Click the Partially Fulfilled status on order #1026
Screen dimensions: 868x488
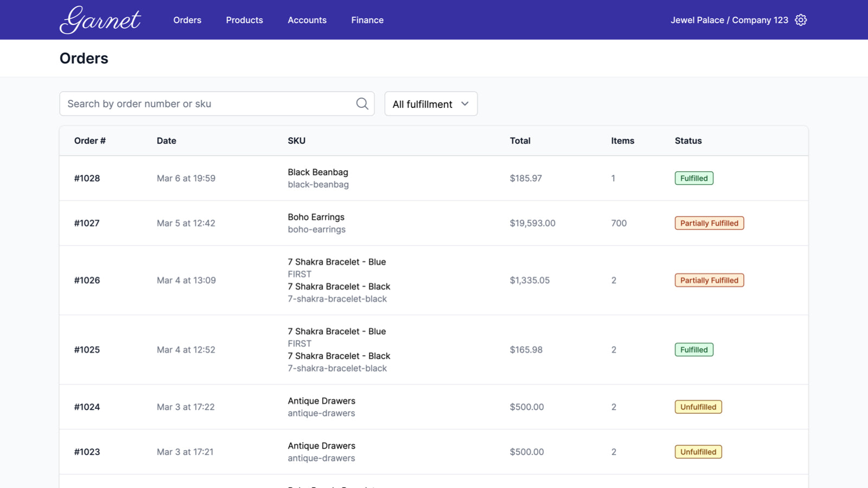709,280
